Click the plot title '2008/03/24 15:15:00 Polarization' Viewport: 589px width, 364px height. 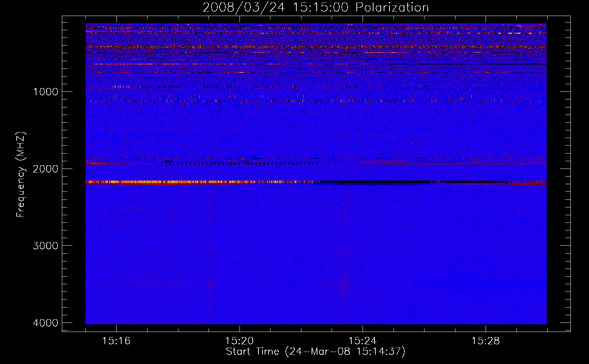pos(316,7)
